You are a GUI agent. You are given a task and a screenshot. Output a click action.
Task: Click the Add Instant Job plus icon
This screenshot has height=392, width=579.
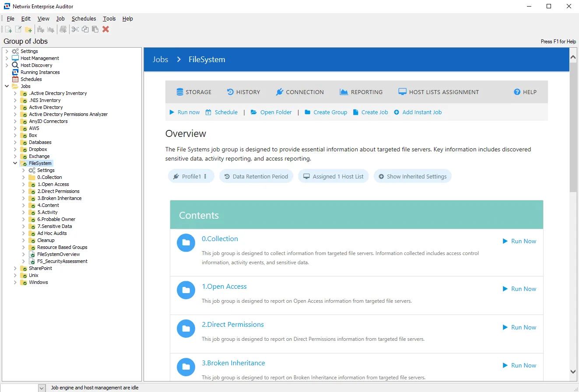point(397,112)
